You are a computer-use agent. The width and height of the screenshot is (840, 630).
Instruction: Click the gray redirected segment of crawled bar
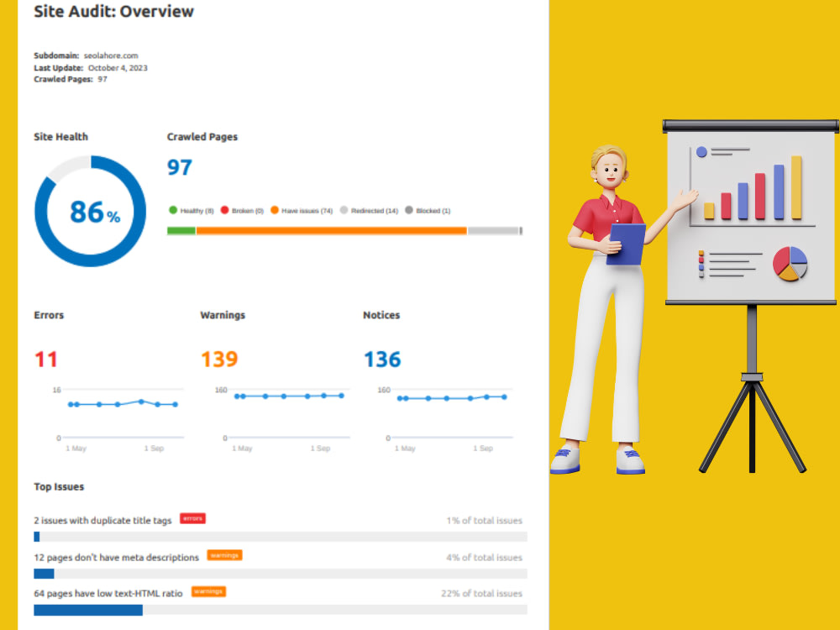[493, 231]
